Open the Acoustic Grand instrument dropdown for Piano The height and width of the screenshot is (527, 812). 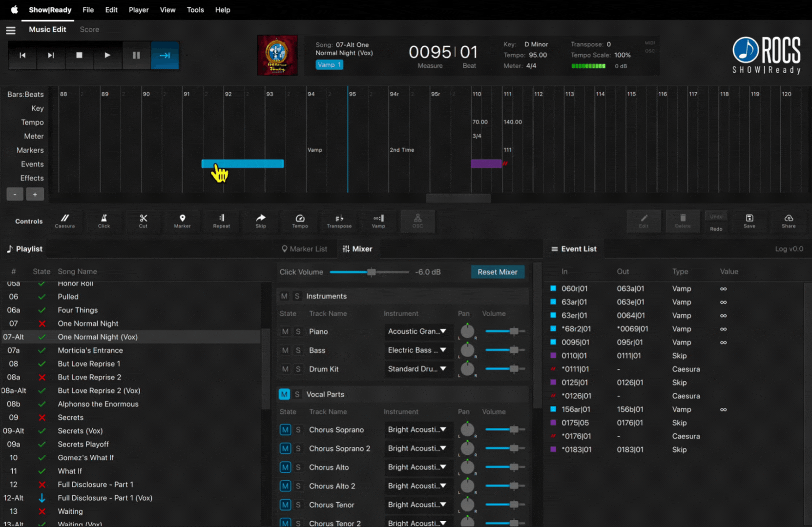tap(417, 331)
